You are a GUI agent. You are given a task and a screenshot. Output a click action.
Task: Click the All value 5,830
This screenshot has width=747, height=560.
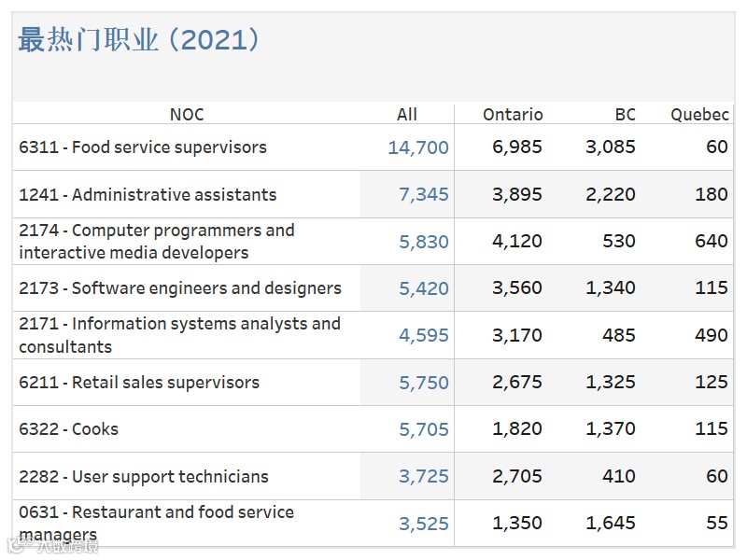(x=424, y=242)
